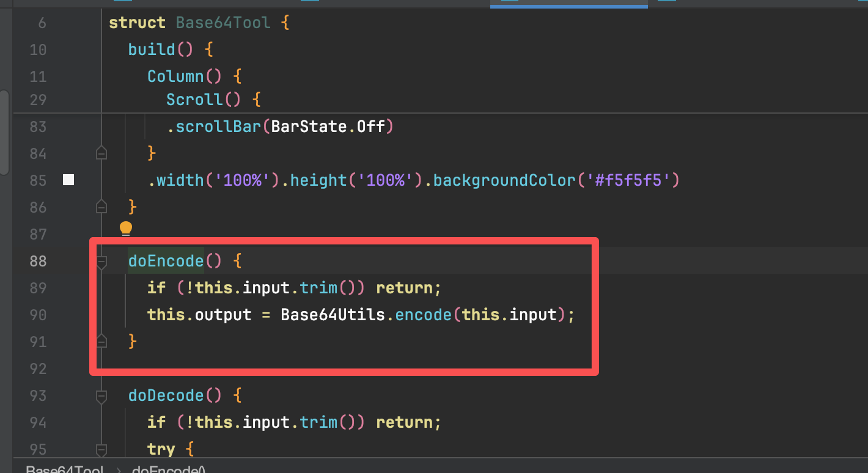This screenshot has width=868, height=473.
Task: Jump to sticky line 'Column() {'
Action: pyautogui.click(x=195, y=76)
